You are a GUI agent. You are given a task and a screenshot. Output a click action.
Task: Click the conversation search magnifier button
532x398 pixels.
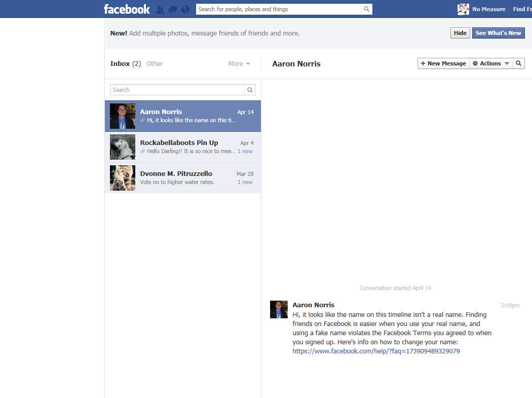[x=518, y=63]
